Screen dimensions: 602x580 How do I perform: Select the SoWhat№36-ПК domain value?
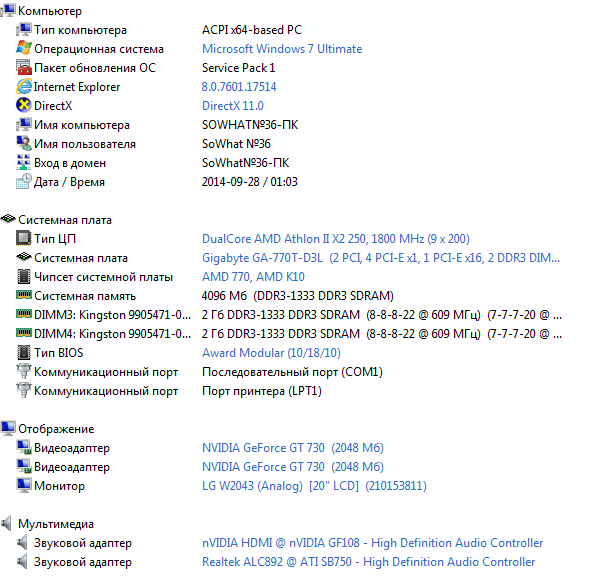(x=245, y=163)
